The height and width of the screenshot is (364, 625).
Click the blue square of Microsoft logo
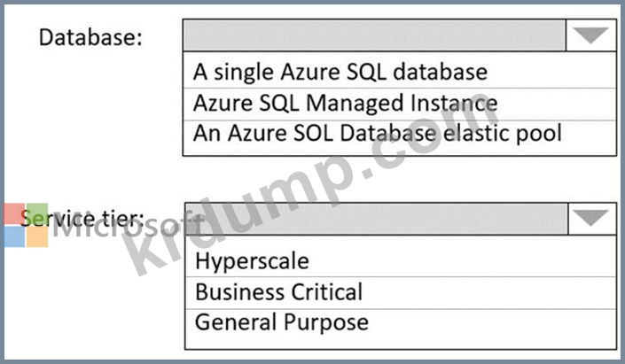[13, 237]
